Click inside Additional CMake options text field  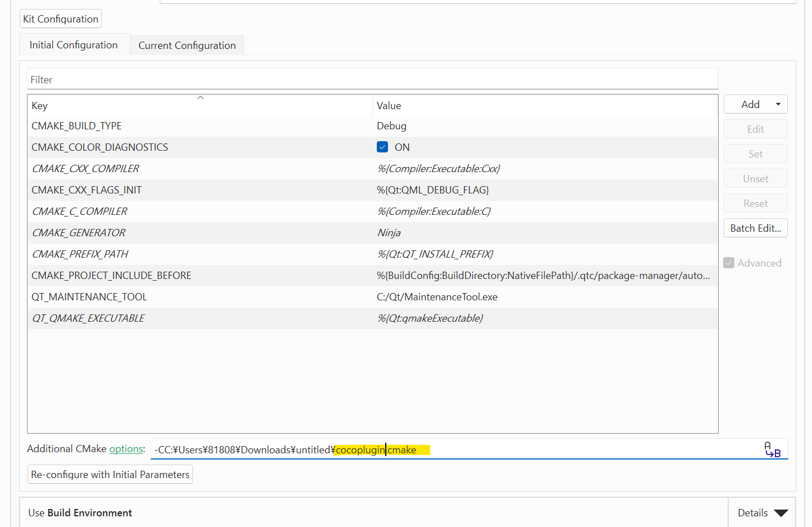[562, 450]
